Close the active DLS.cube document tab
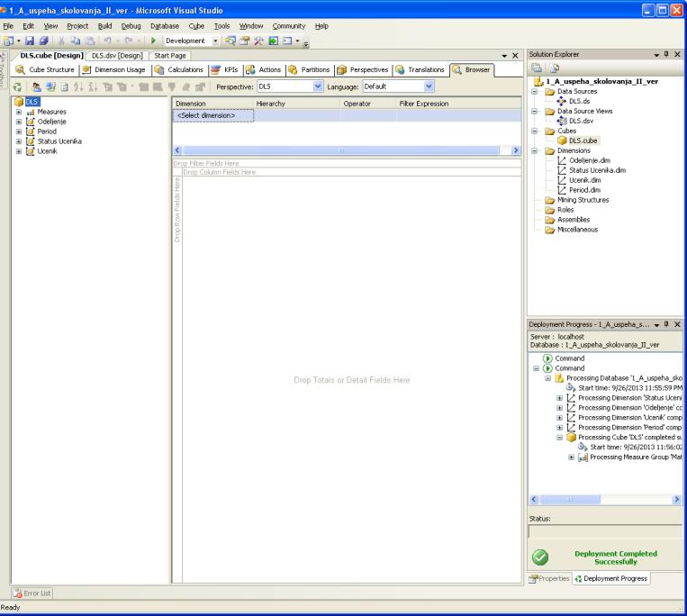 515,56
